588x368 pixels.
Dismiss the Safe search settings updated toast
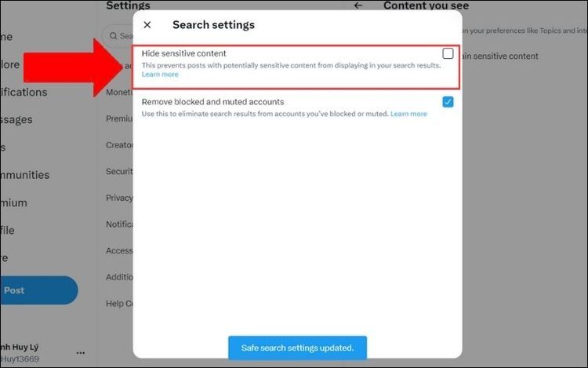click(x=297, y=348)
